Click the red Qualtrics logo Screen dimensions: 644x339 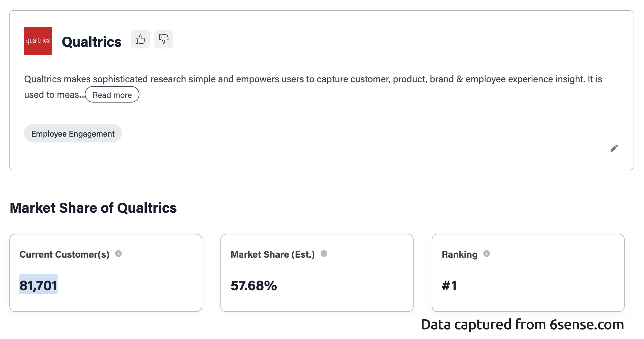[x=38, y=41]
